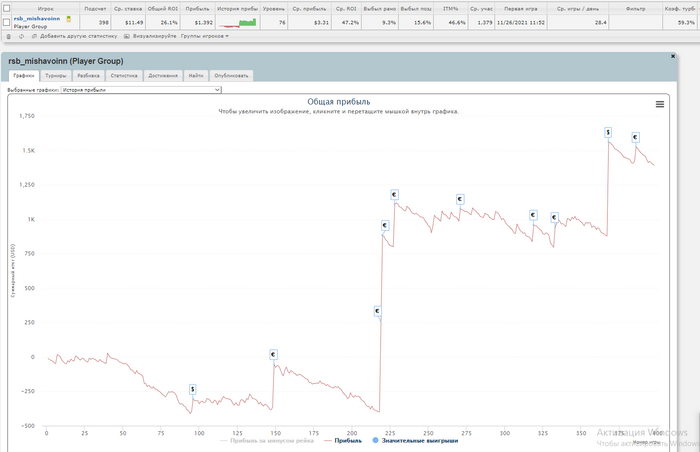The height and width of the screenshot is (452, 700).
Task: Switch to the Турниры tab
Action: 56,75
